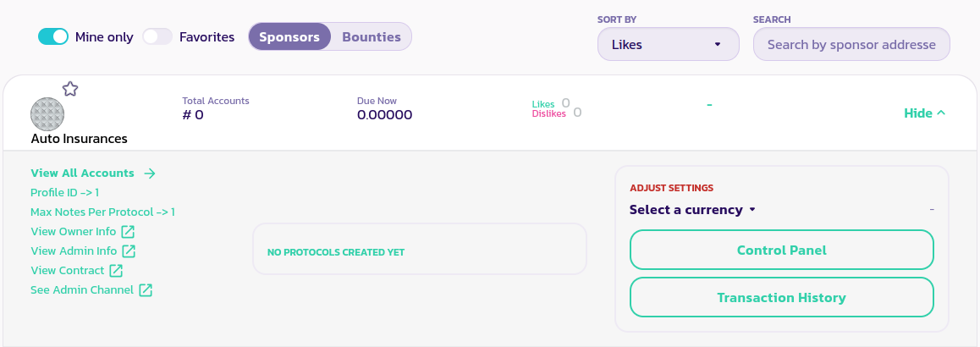
Task: Enable the Favorites switch
Action: click(x=157, y=37)
